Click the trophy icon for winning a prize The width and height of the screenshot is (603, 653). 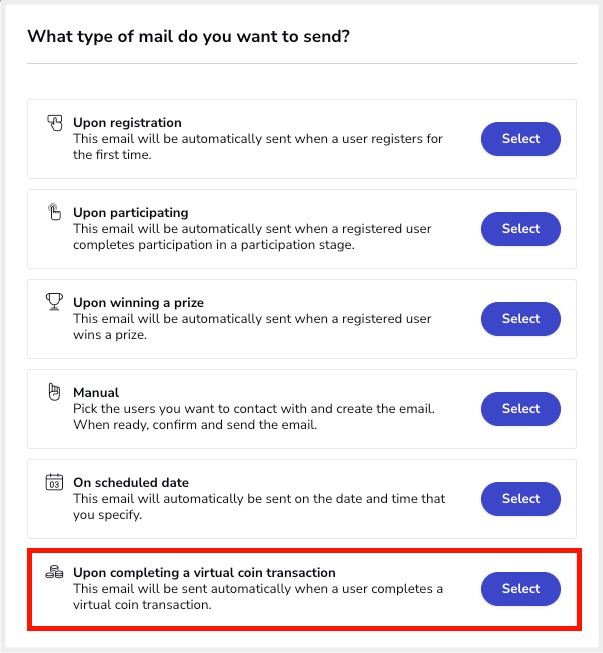coord(54,302)
